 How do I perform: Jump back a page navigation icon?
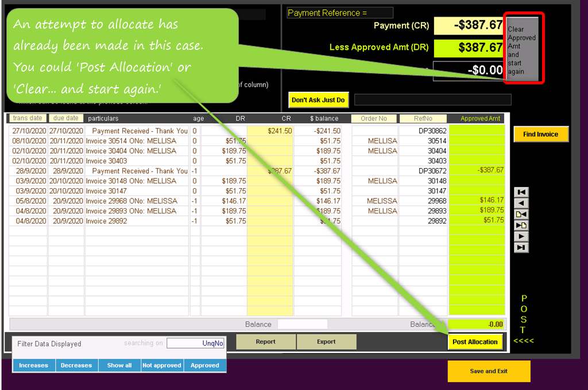pos(521,214)
